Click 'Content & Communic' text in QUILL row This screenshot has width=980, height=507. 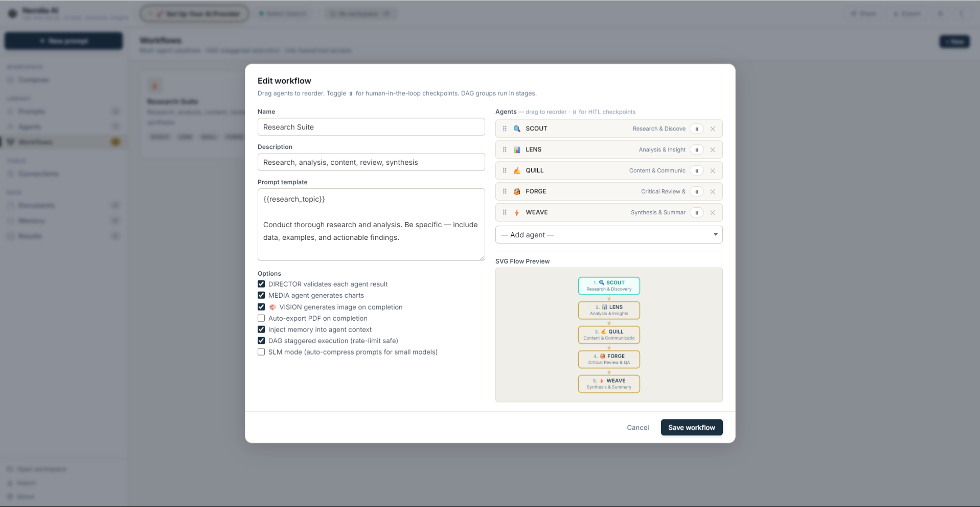coord(657,171)
